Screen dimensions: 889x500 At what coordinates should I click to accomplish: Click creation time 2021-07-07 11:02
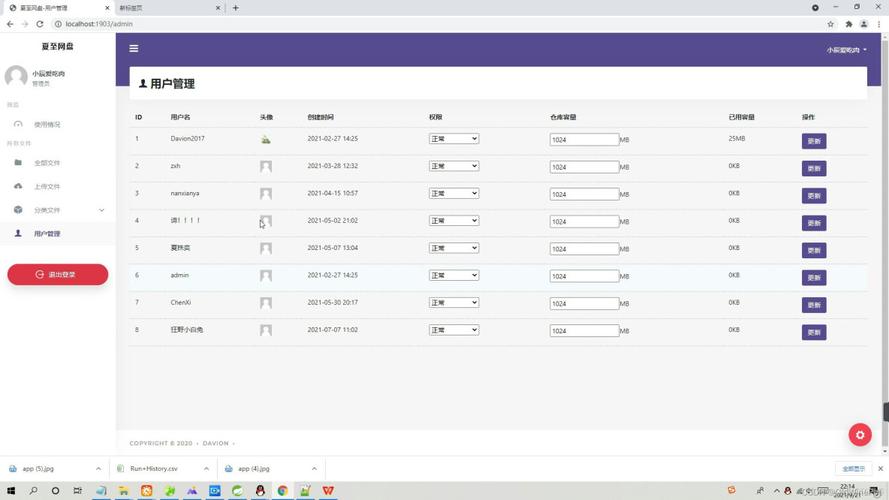click(333, 329)
